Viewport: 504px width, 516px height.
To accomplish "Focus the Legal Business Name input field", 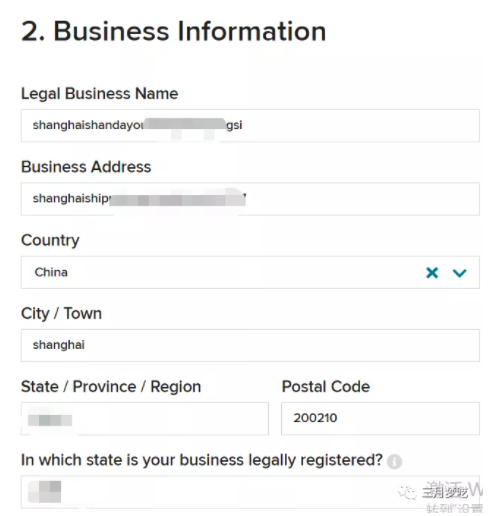I will 250,125.
